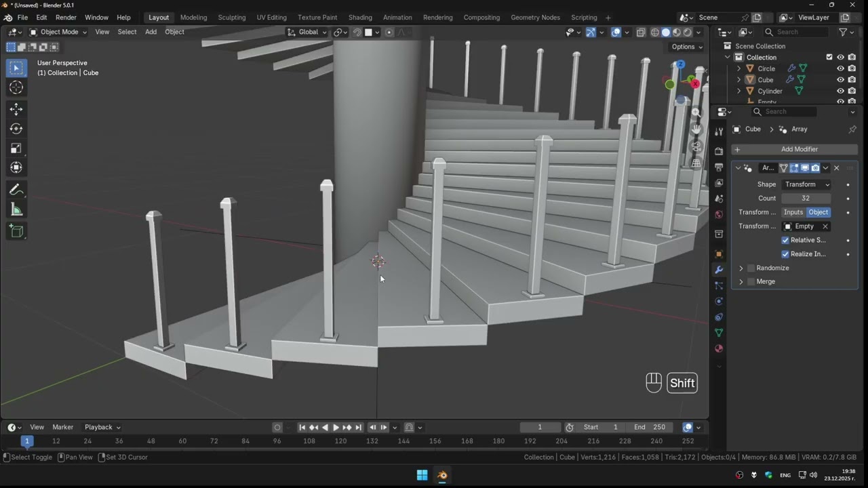This screenshot has height=488, width=868.
Task: Open the Tool settings properties tab
Action: point(719,131)
